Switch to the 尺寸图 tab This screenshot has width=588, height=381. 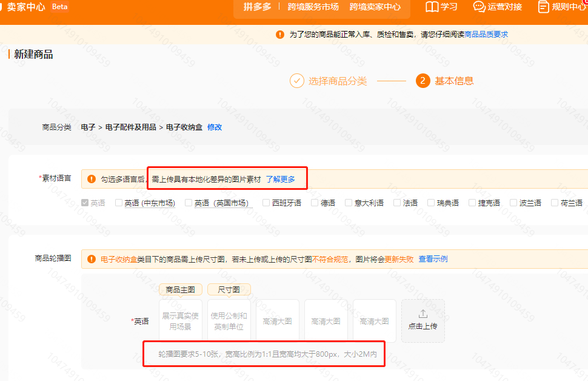pyautogui.click(x=229, y=289)
